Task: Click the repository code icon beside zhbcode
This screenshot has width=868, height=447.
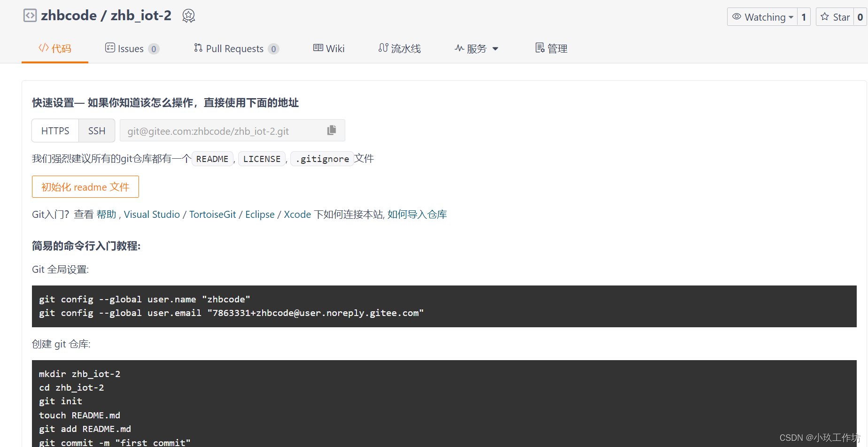Action: [x=30, y=15]
